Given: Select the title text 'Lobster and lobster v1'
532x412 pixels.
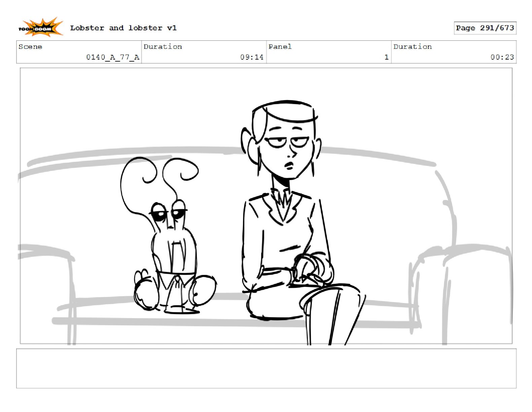Looking at the screenshot, I should point(123,28).
